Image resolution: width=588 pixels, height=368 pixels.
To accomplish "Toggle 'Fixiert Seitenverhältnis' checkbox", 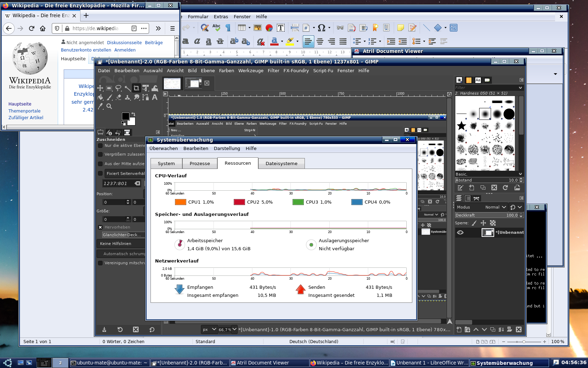I will click(100, 173).
